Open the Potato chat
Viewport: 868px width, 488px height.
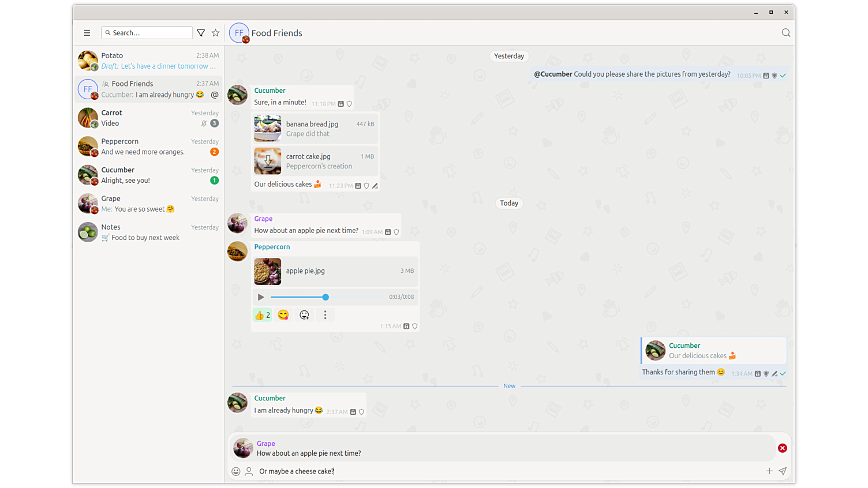[x=149, y=61]
